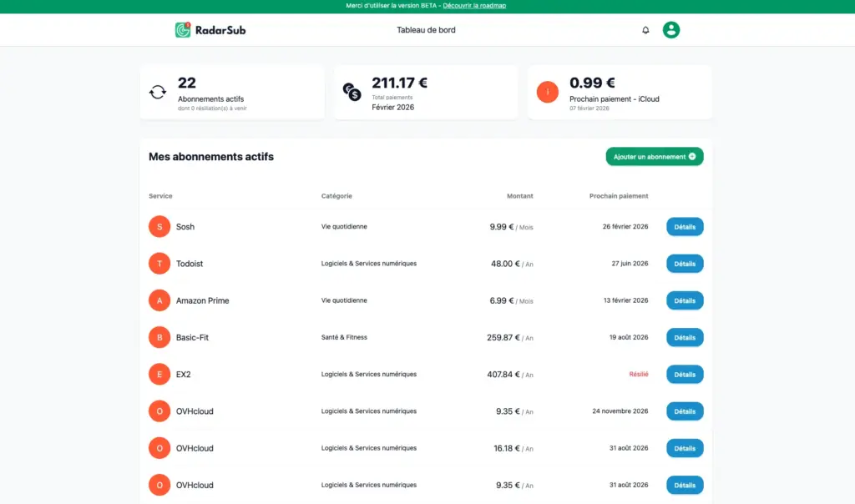This screenshot has width=855, height=504.
Task: Click the red iCloud payment circle icon
Action: (x=547, y=92)
